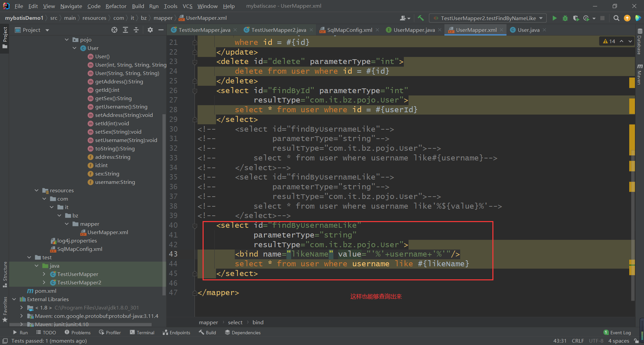Click the green Run button in toolbar

tap(554, 18)
